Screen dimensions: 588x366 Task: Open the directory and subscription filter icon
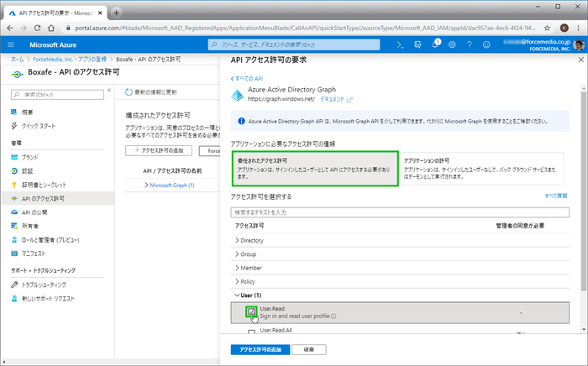[417, 45]
